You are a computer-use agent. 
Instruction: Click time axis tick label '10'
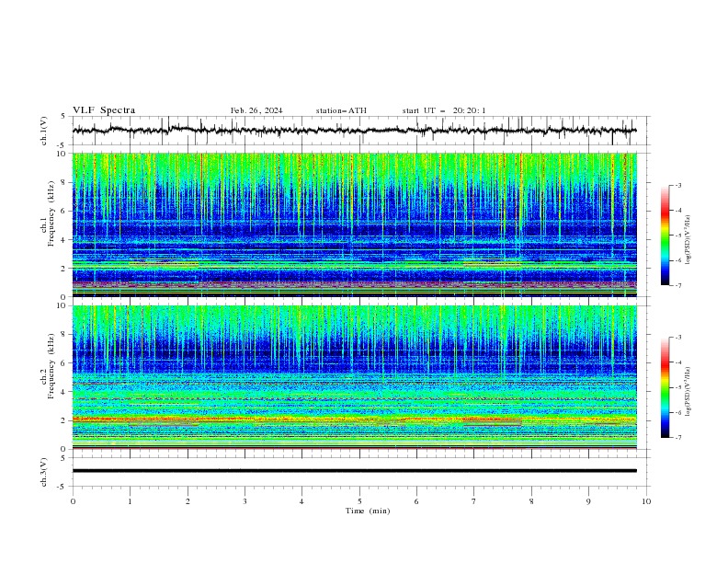tap(646, 501)
